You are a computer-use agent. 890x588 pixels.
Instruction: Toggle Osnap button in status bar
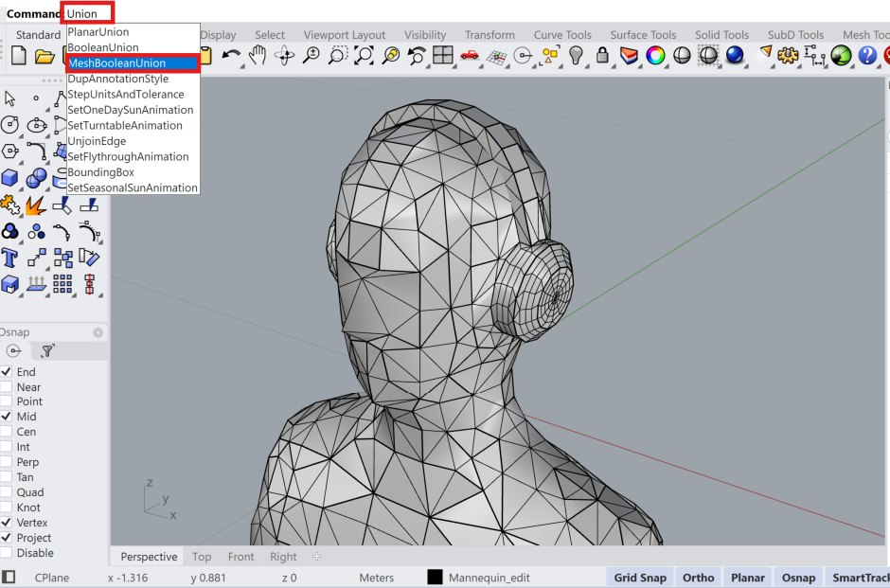coord(798,578)
